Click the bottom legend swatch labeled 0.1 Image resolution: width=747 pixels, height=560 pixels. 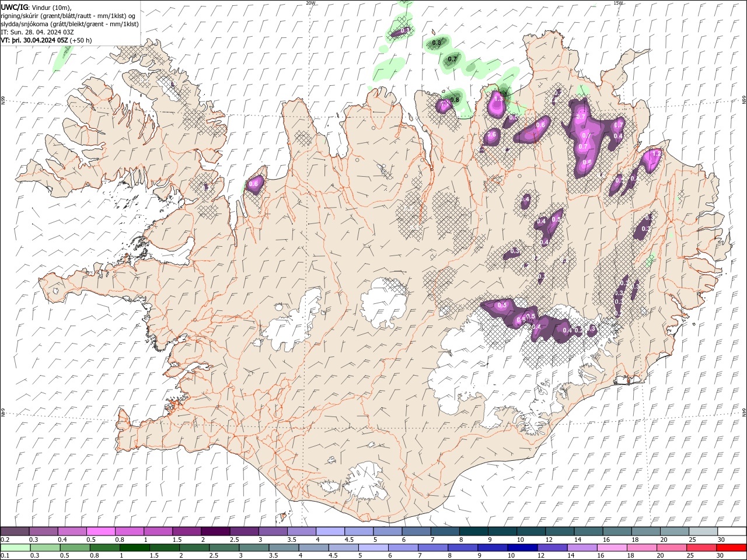[15, 548]
